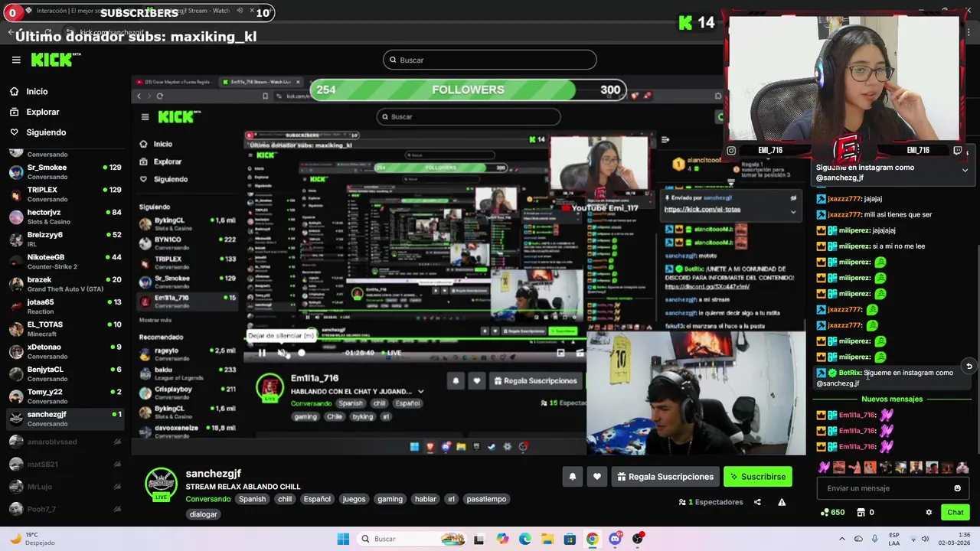
Task: Open offline channel amaroblvssed in the sidebar
Action: (65, 442)
